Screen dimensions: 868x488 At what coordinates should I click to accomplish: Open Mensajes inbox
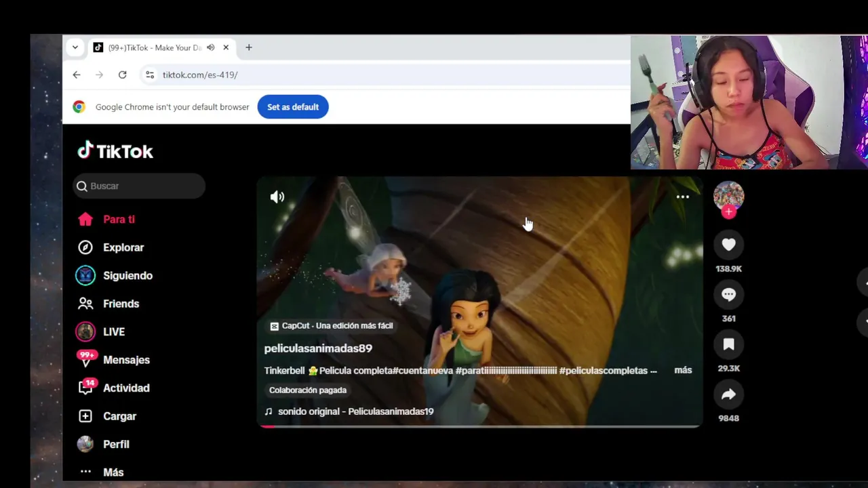(126, 360)
